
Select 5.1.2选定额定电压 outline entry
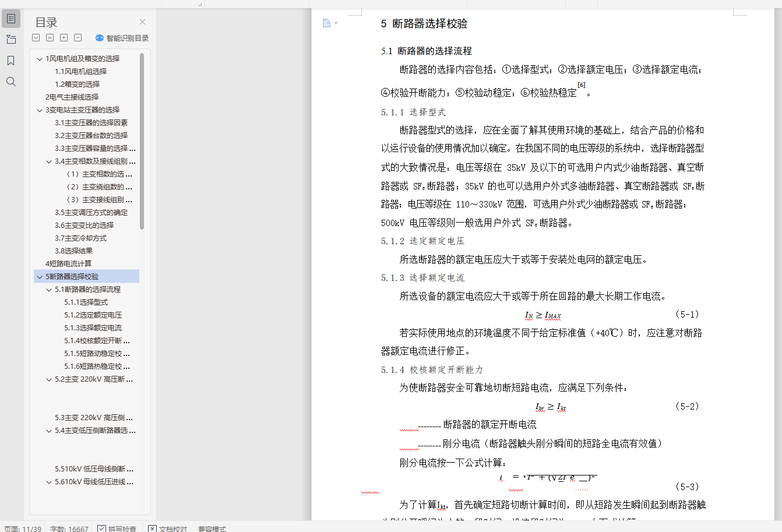(93, 315)
